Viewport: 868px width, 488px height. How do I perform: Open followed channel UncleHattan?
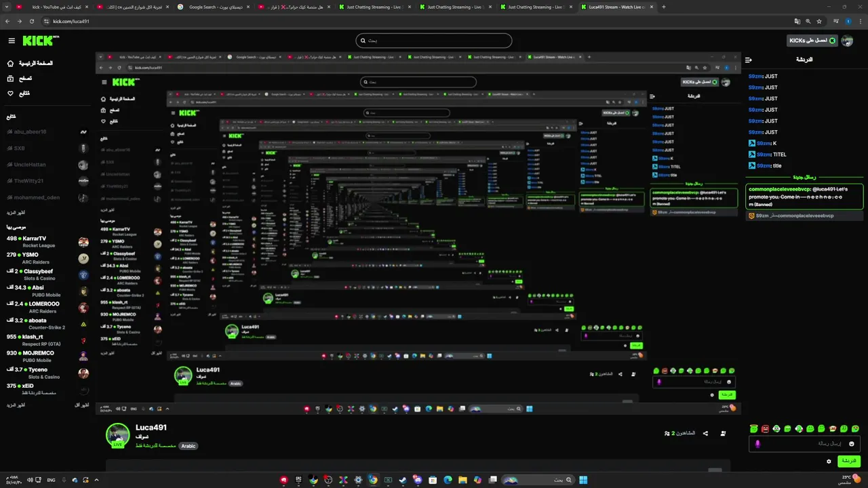[x=47, y=165]
